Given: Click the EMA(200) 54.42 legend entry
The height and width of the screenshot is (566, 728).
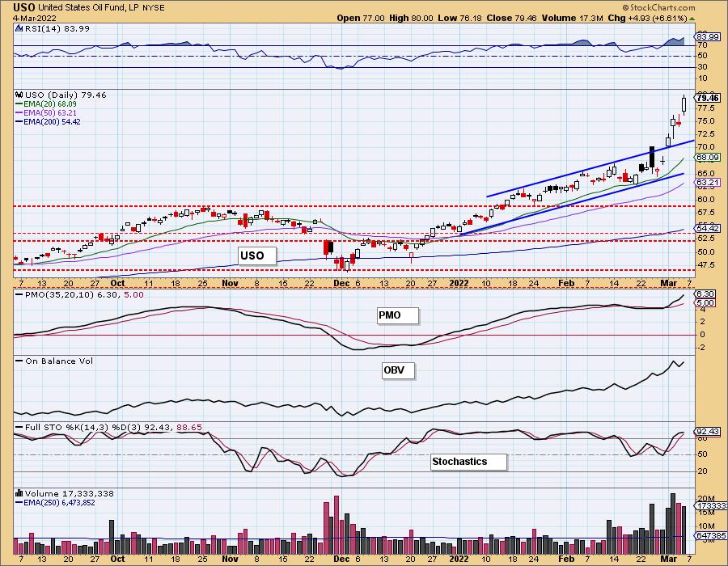Looking at the screenshot, I should point(49,121).
